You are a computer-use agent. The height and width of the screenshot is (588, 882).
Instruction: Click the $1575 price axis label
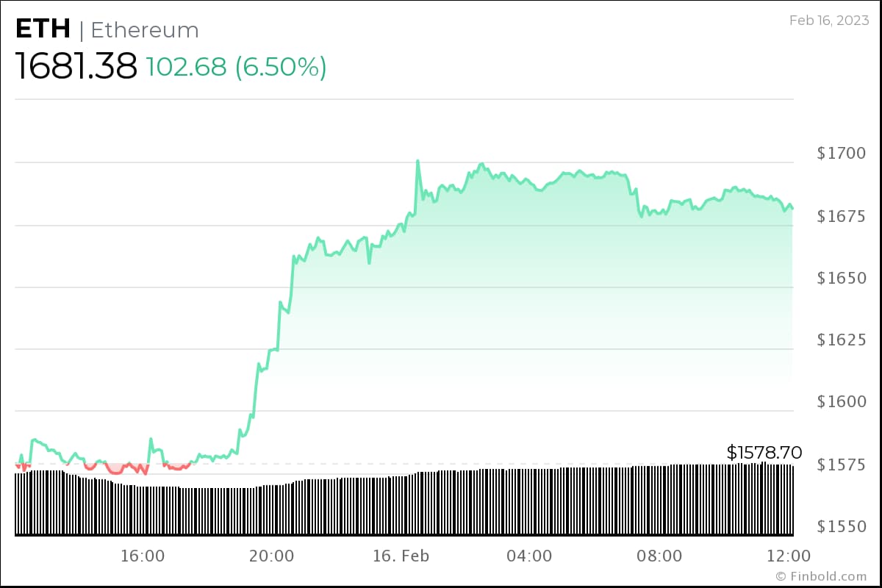[x=841, y=465]
